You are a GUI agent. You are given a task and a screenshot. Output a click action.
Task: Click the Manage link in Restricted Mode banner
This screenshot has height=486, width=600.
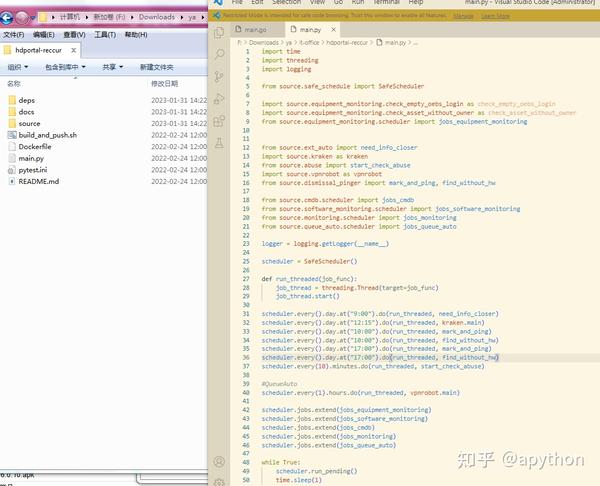click(463, 16)
